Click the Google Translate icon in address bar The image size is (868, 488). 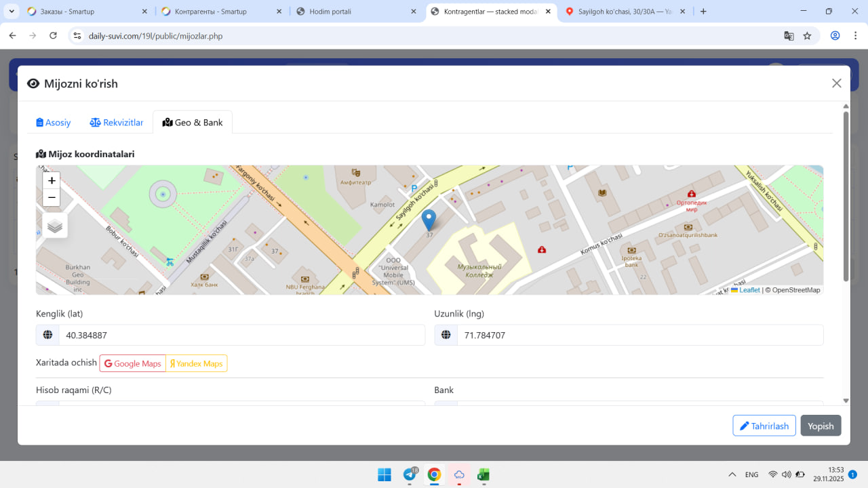pyautogui.click(x=789, y=36)
